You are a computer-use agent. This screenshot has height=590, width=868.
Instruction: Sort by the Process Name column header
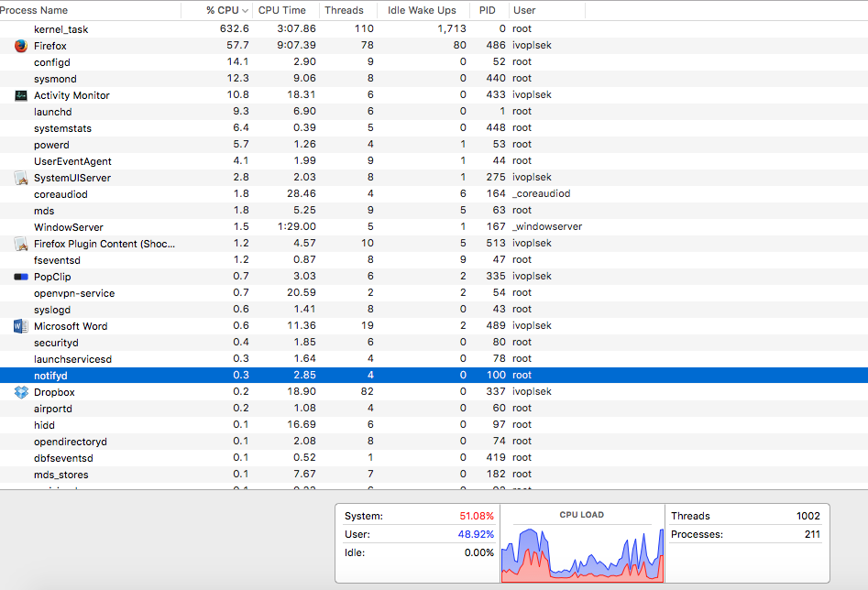[x=34, y=10]
